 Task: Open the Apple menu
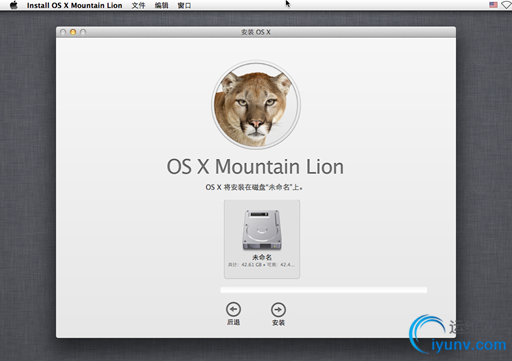[x=14, y=5]
